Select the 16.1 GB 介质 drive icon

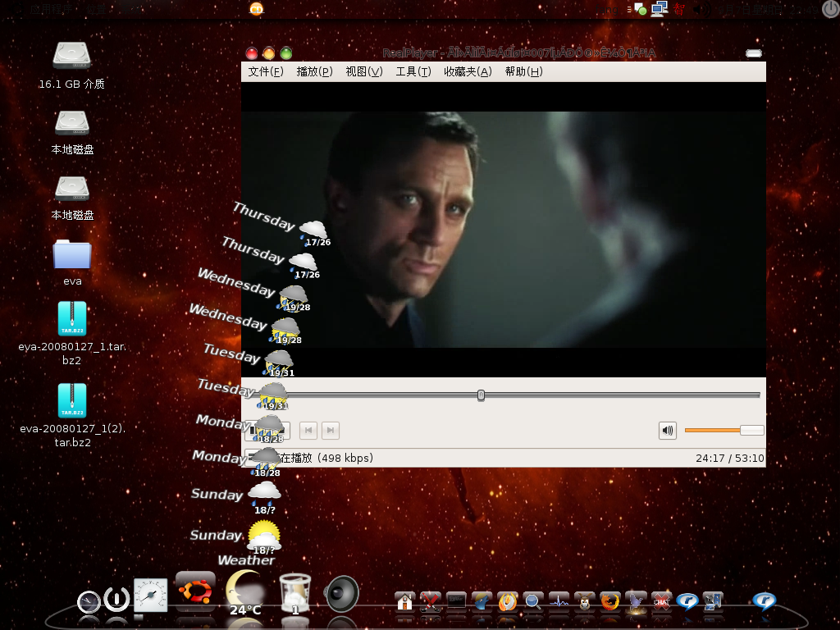(72, 55)
